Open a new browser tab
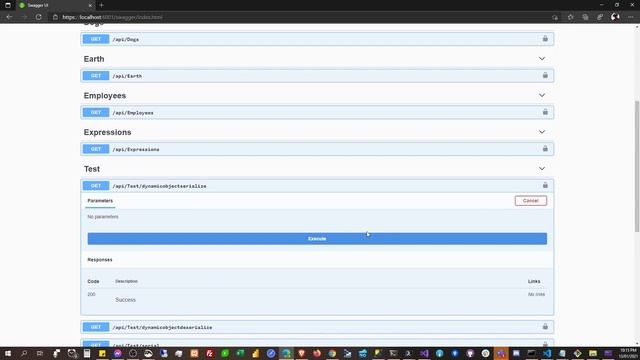The width and height of the screenshot is (640, 360). (x=102, y=5)
